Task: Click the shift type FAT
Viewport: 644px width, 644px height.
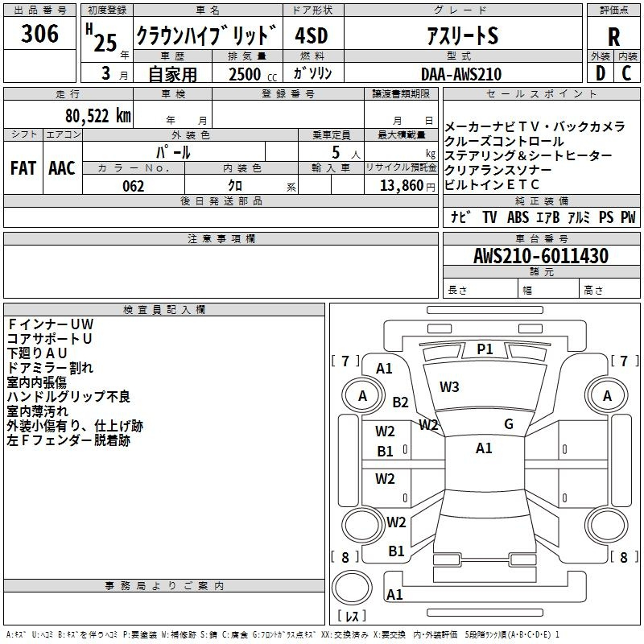Action: click(23, 168)
